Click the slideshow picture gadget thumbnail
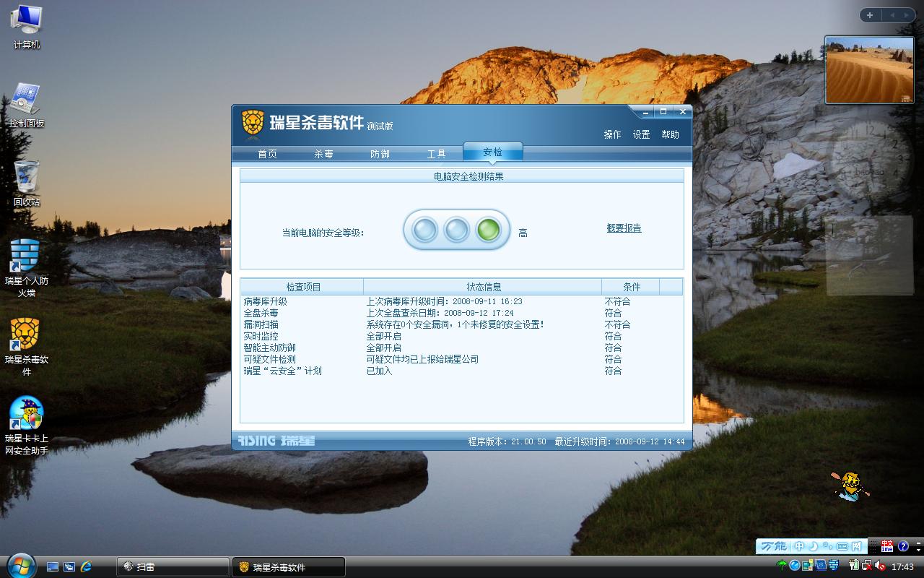924x578 pixels. [869, 70]
